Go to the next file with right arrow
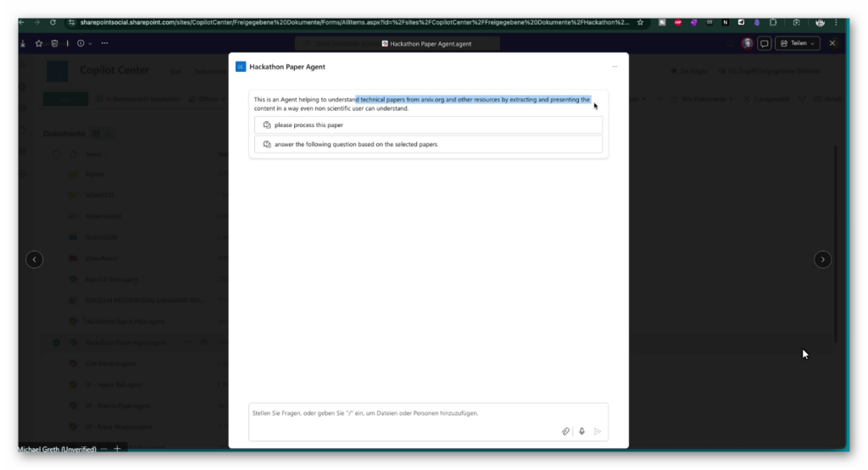 click(822, 259)
